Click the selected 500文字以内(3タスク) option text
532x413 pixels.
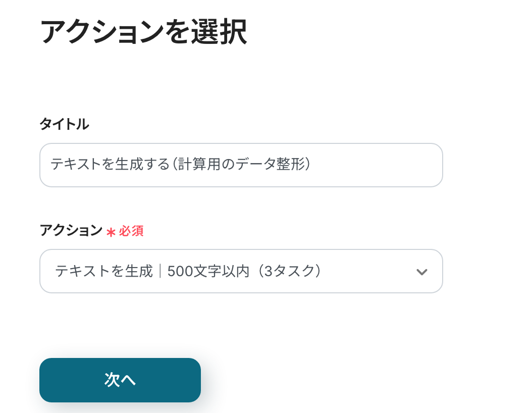[244, 271]
